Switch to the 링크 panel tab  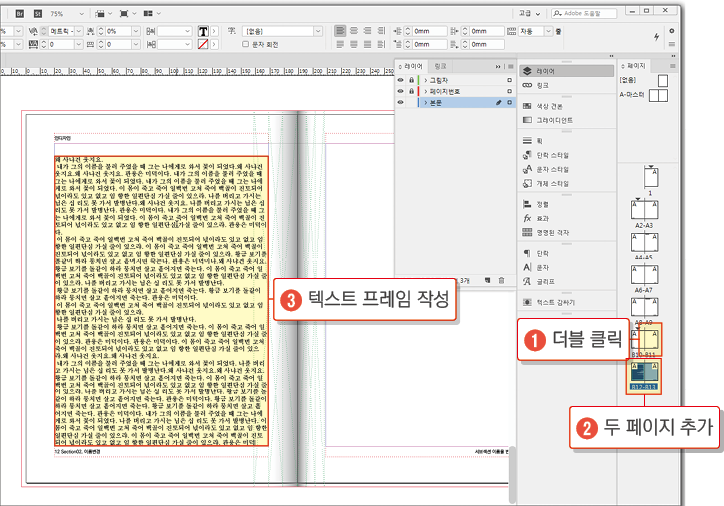tap(440, 66)
